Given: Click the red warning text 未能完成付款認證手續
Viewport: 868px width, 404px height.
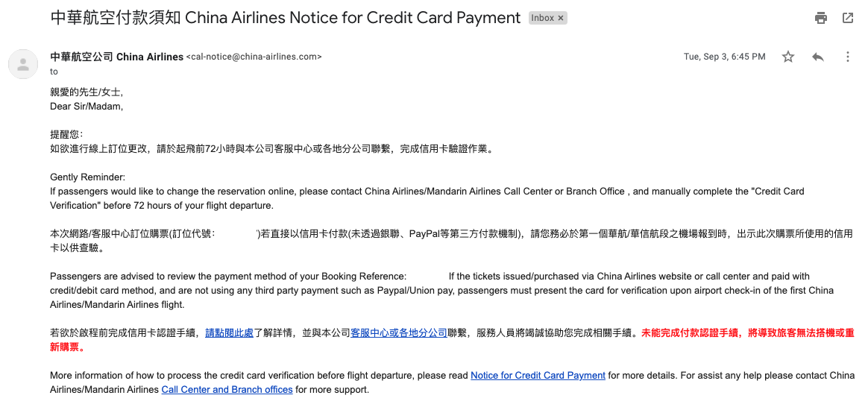Looking at the screenshot, I should [691, 333].
